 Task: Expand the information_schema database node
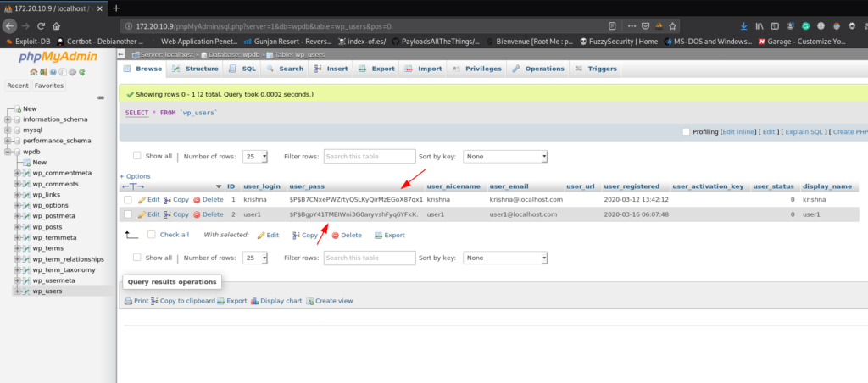8,119
